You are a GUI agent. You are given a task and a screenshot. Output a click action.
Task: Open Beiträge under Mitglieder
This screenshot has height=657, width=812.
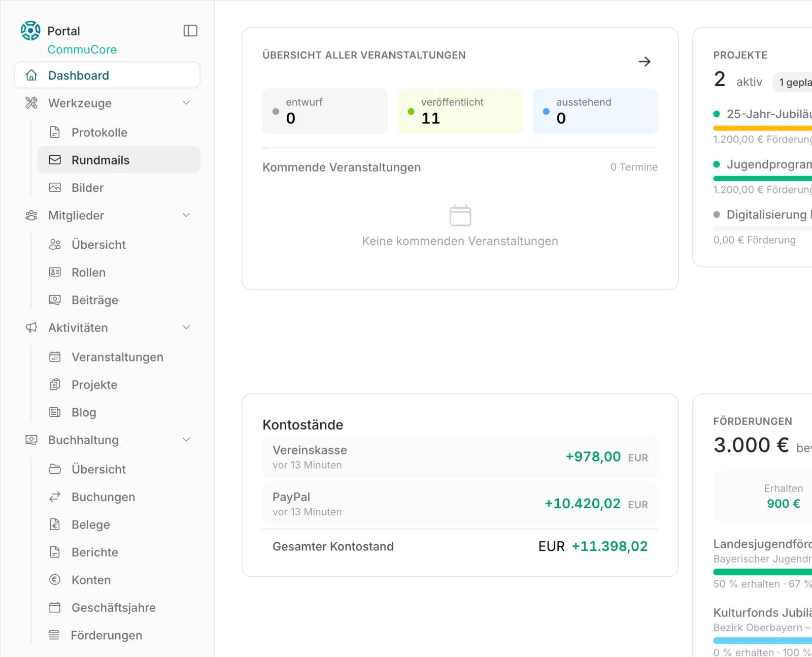(119, 300)
